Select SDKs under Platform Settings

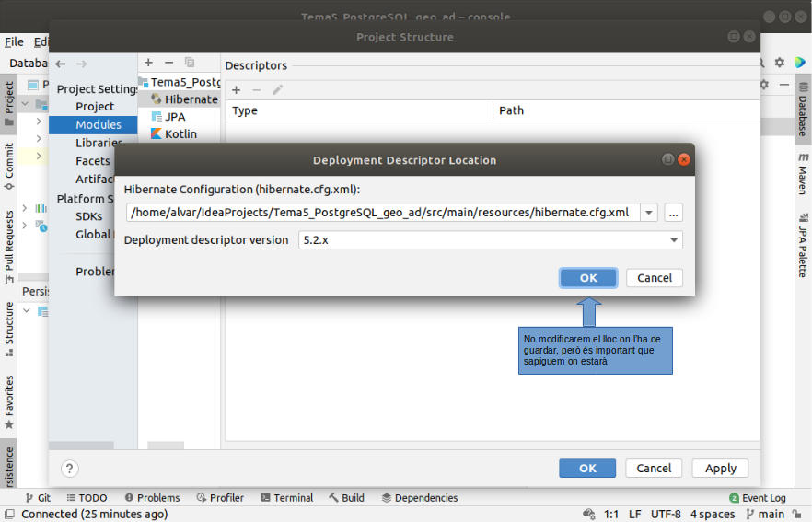click(x=88, y=216)
